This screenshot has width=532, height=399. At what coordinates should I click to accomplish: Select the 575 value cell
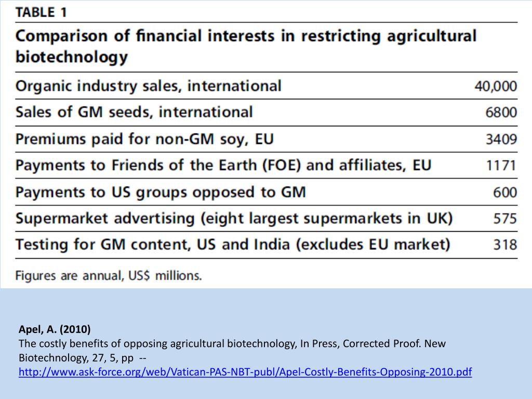click(505, 219)
